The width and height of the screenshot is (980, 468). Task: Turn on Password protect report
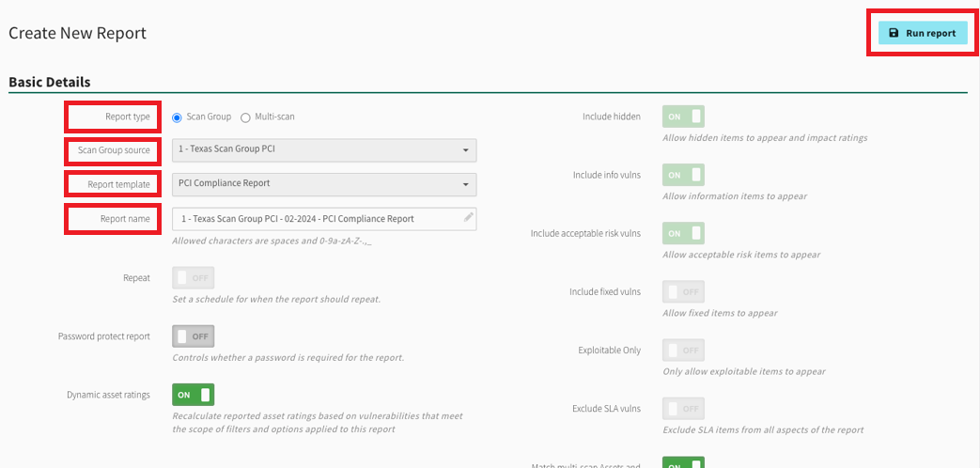click(x=193, y=336)
